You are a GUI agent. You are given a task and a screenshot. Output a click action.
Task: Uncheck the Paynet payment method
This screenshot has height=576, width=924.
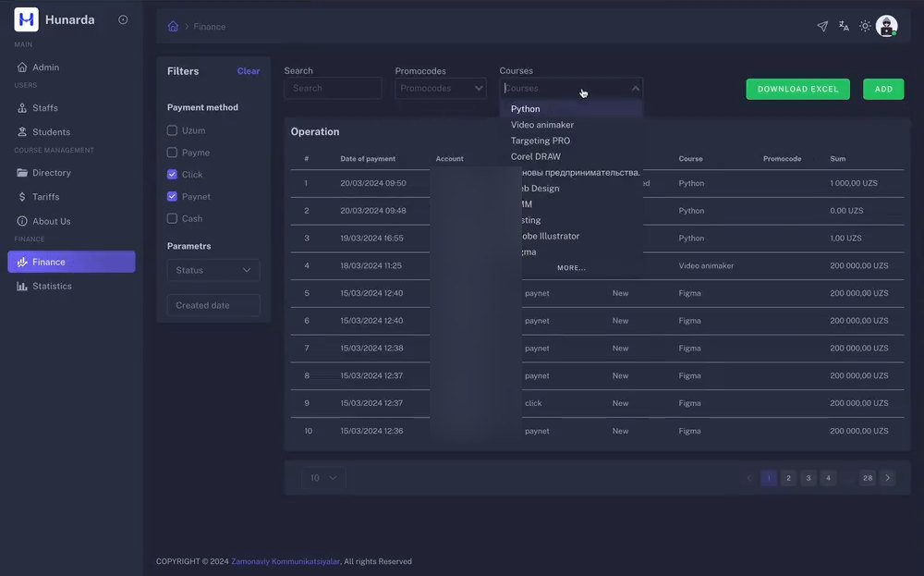click(172, 196)
